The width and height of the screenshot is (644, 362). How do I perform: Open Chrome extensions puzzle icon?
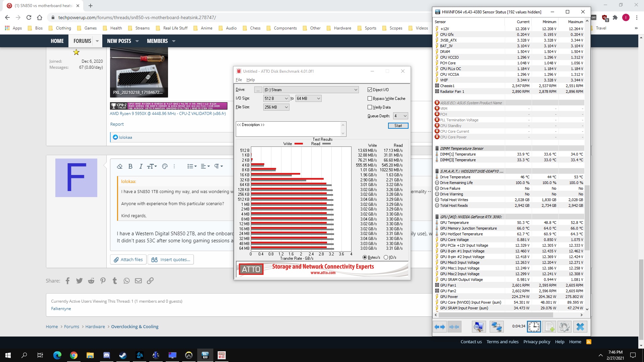pos(615,17)
